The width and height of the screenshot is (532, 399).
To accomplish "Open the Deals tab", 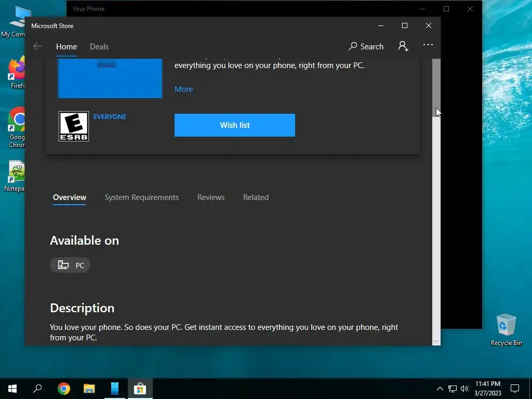I will (x=99, y=46).
